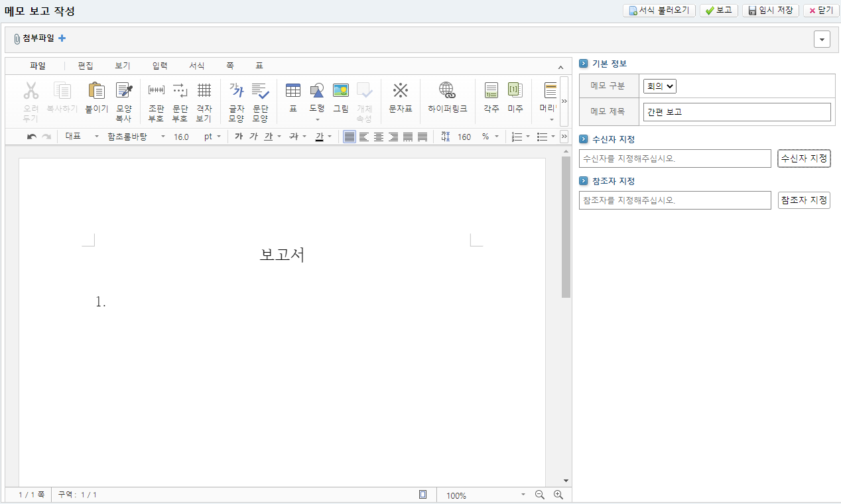Image resolution: width=841 pixels, height=504 pixels.
Task: Click the 메모 제목 input field
Action: point(736,112)
